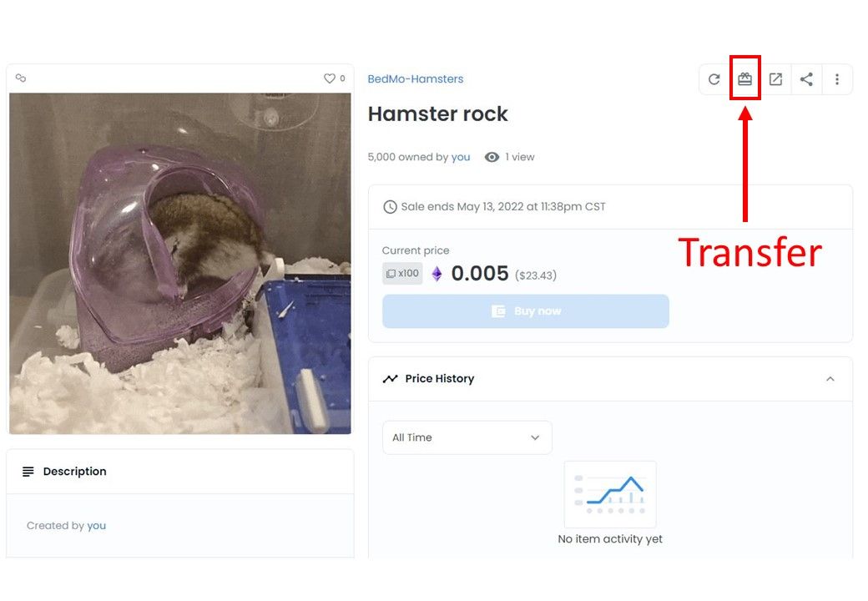
Task: Open item in external link icon
Action: click(775, 79)
